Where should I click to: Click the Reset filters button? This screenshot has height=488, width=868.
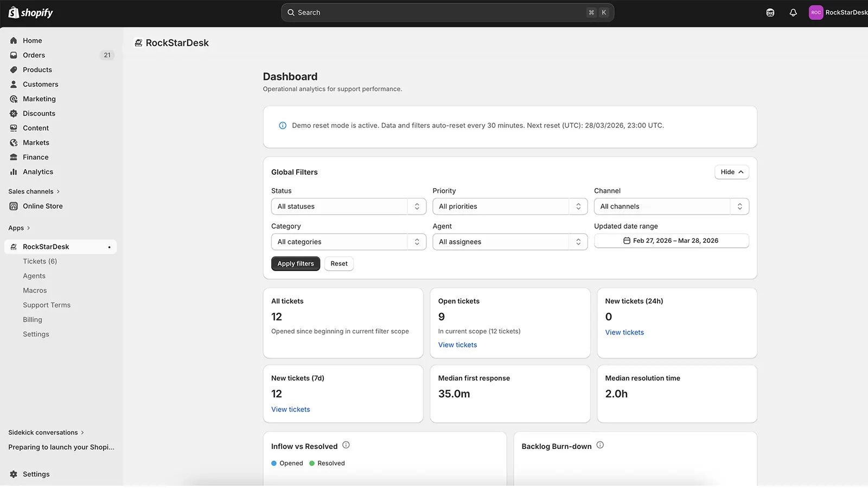pos(339,264)
